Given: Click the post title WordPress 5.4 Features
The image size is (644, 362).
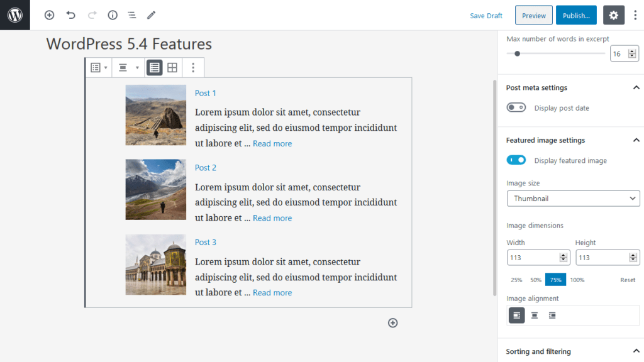Looking at the screenshot, I should point(129,44).
